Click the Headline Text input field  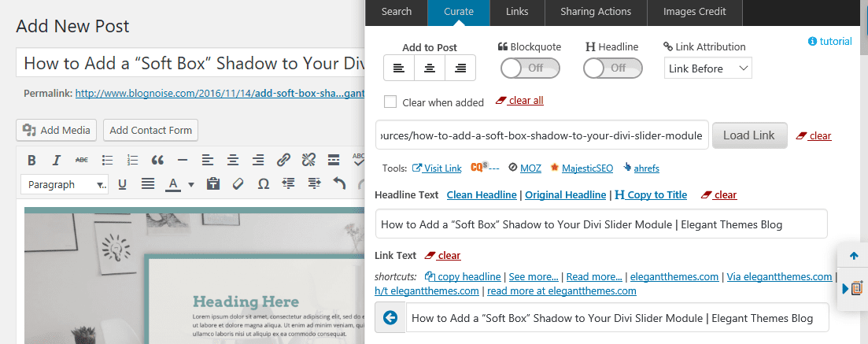pos(601,224)
